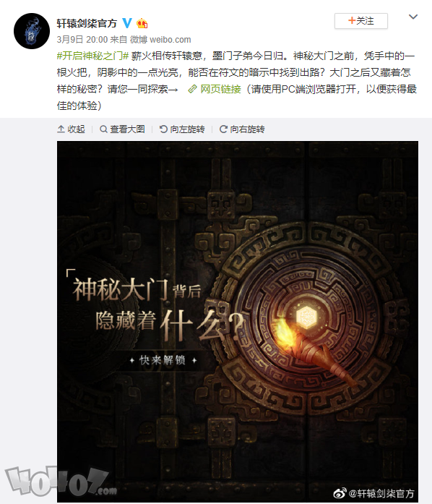Viewport: 432px width, 504px height.
Task: Click the clockwise rotate icon
Action: coord(223,129)
